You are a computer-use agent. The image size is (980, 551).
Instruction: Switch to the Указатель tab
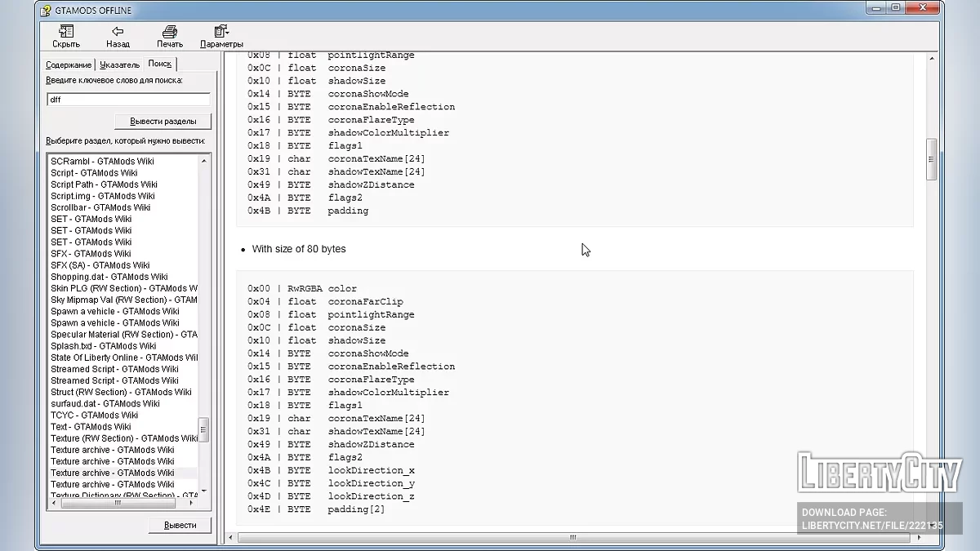coord(119,64)
